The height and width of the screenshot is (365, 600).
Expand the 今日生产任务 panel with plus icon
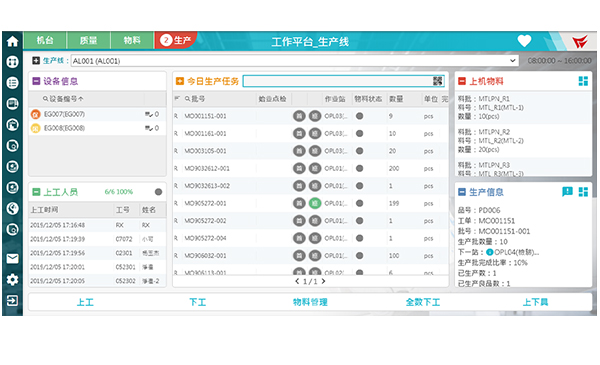pyautogui.click(x=179, y=81)
